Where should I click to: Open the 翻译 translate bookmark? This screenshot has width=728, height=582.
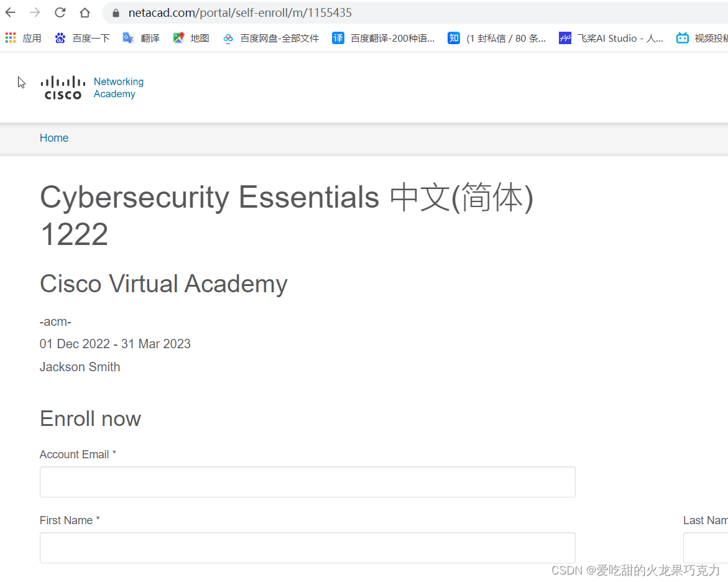142,38
